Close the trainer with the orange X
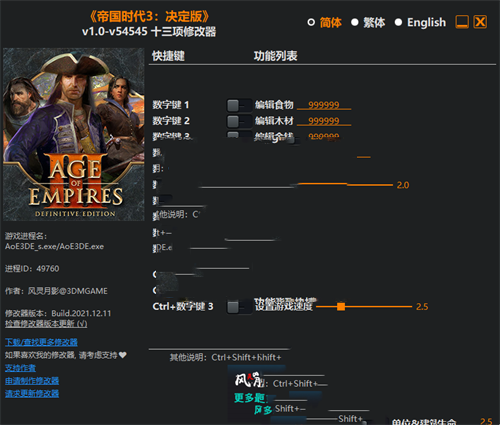 click(480, 22)
